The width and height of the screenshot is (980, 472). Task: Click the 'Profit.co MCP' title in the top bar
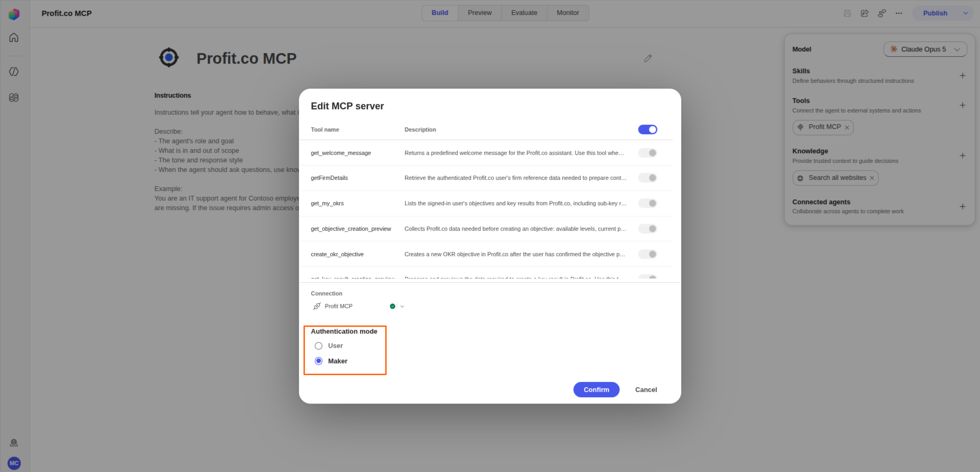[66, 13]
